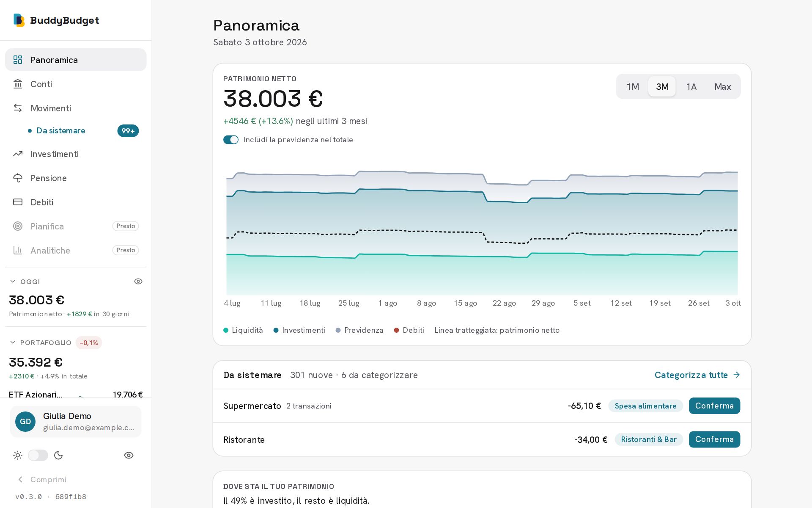Click the GD user avatar
This screenshot has width=812, height=508.
(25, 421)
